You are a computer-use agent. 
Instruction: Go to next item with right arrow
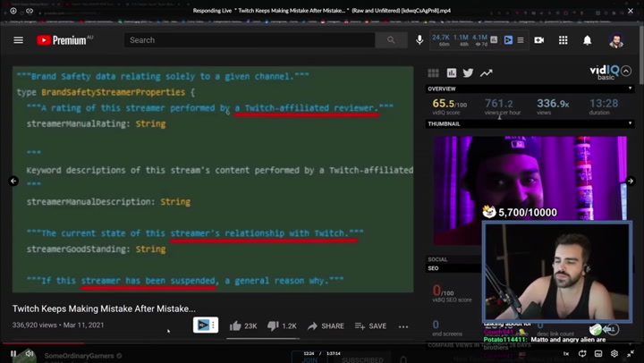(x=631, y=181)
